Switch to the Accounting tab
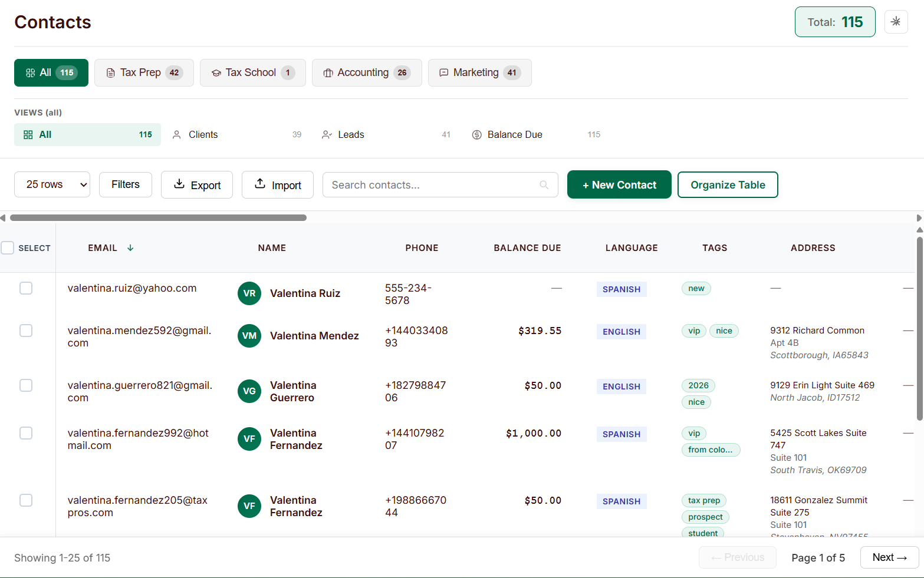 [367, 72]
